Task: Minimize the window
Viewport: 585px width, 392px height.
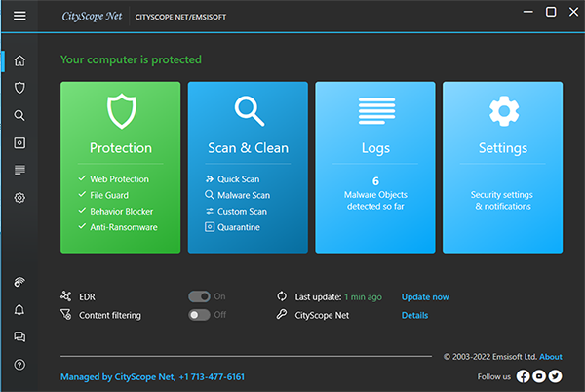Action: 527,12
